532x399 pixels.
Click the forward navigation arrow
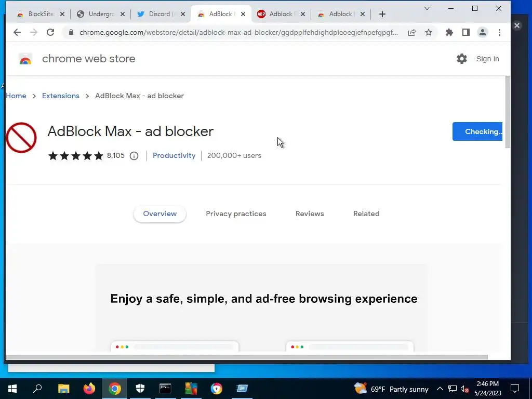click(34, 33)
